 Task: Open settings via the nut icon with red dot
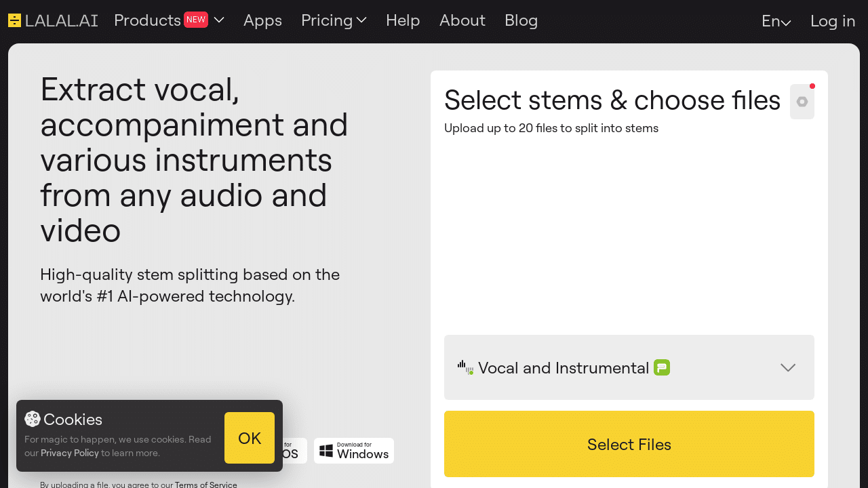(802, 101)
